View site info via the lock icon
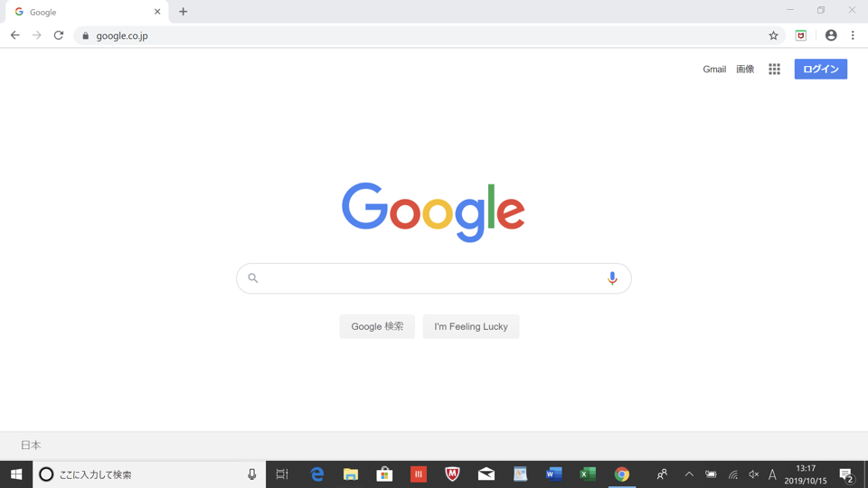Viewport: 868px width, 488px height. (x=85, y=36)
